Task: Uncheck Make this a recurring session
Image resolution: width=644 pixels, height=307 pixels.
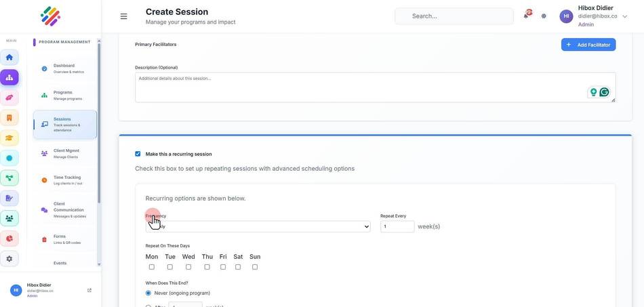Action: coord(138,154)
